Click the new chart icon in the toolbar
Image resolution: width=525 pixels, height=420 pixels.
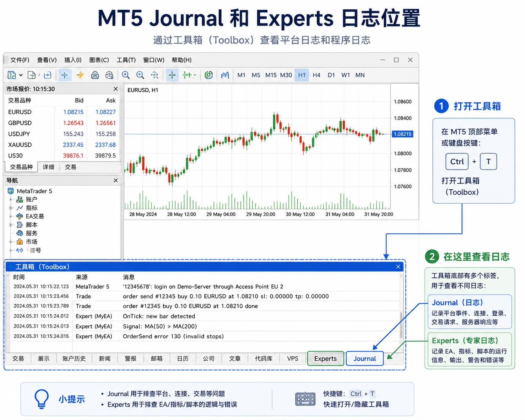(x=12, y=75)
